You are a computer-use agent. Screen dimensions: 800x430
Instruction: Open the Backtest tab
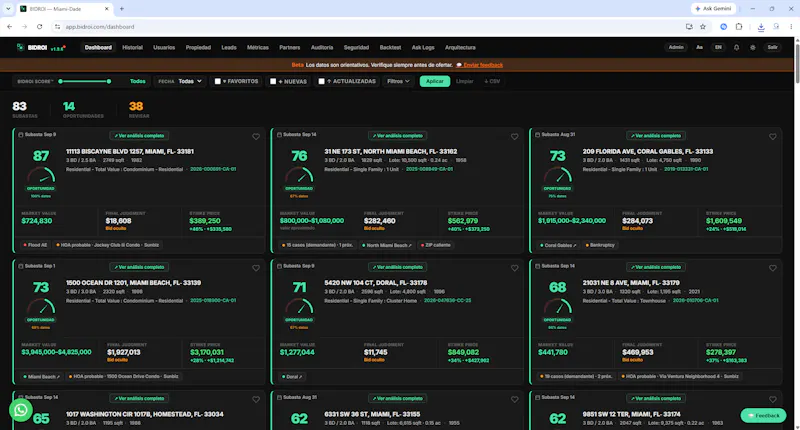point(390,47)
